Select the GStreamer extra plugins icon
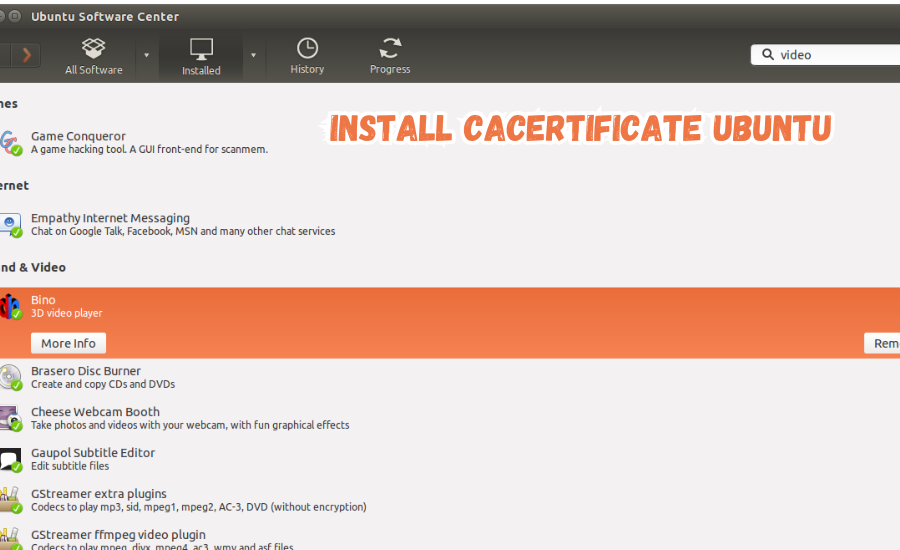900x550 pixels. click(x=10, y=500)
